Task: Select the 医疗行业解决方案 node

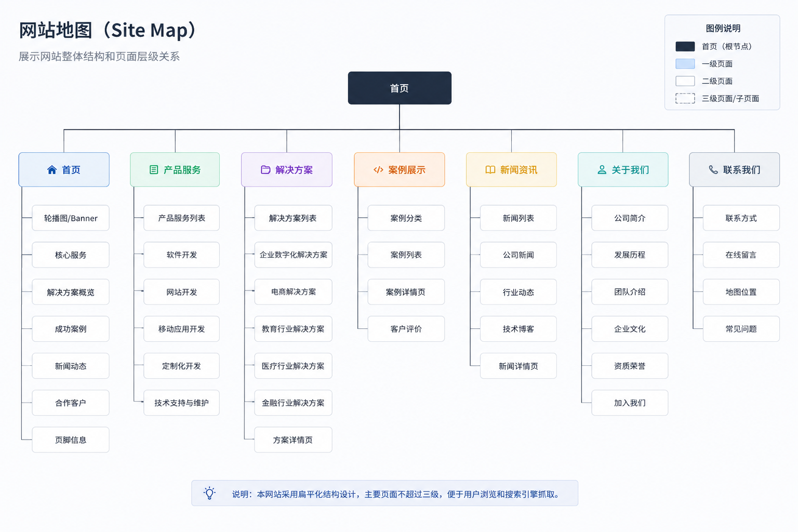Action: (x=293, y=366)
